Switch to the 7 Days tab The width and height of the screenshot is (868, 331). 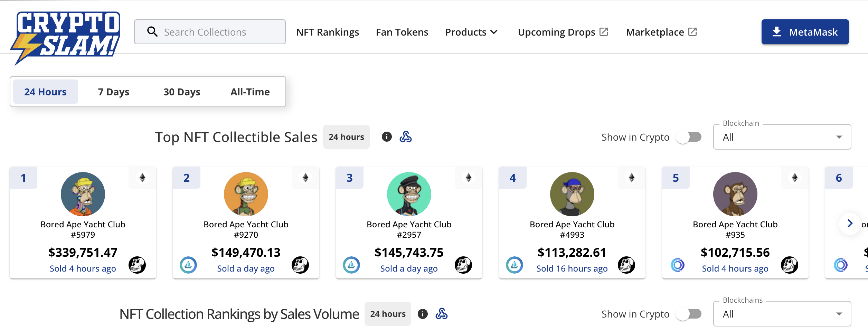113,92
